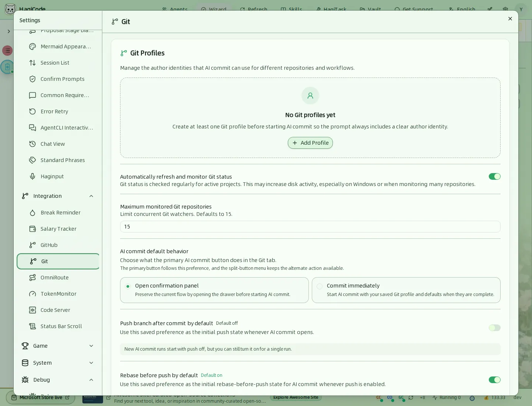532x406 pixels.
Task: Click the TokenMonitor gauge icon
Action: click(x=33, y=294)
